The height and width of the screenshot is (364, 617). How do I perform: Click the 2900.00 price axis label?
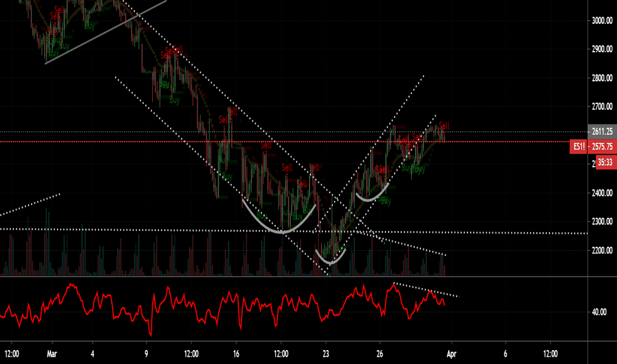pyautogui.click(x=602, y=49)
